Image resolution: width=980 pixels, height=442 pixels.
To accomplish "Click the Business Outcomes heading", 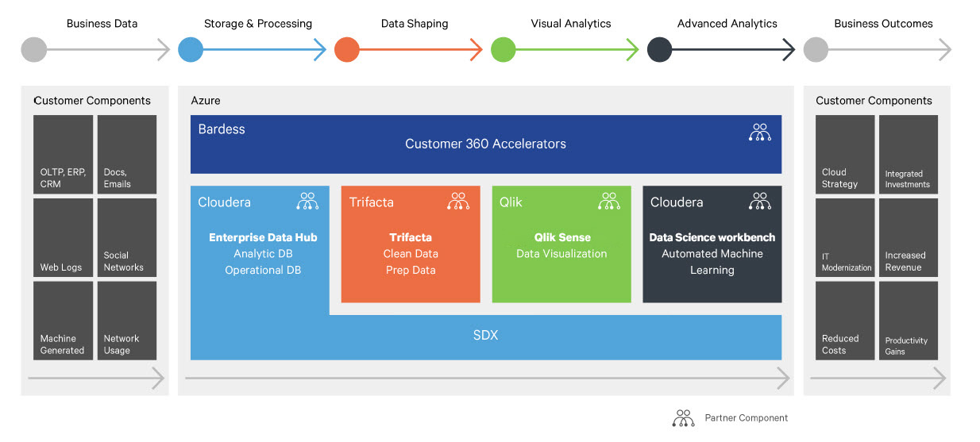I will click(x=884, y=24).
